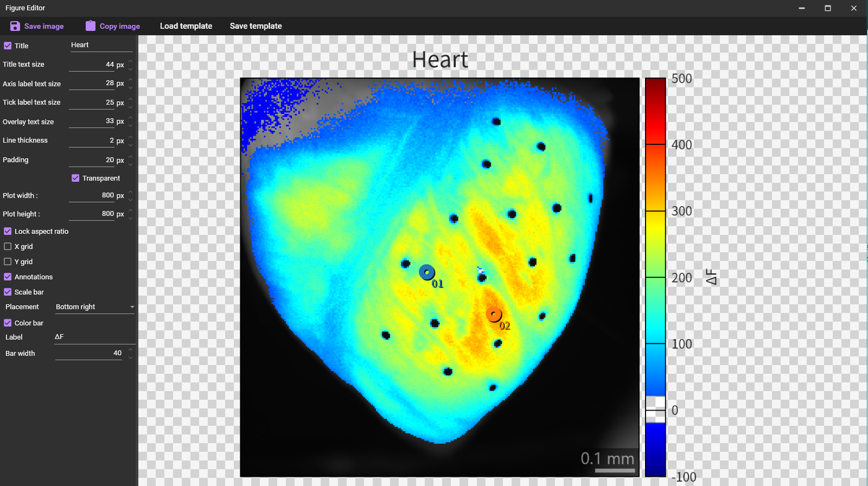Open the Placement dropdown showing Bottom right
This screenshot has width=868, height=486.
point(94,307)
